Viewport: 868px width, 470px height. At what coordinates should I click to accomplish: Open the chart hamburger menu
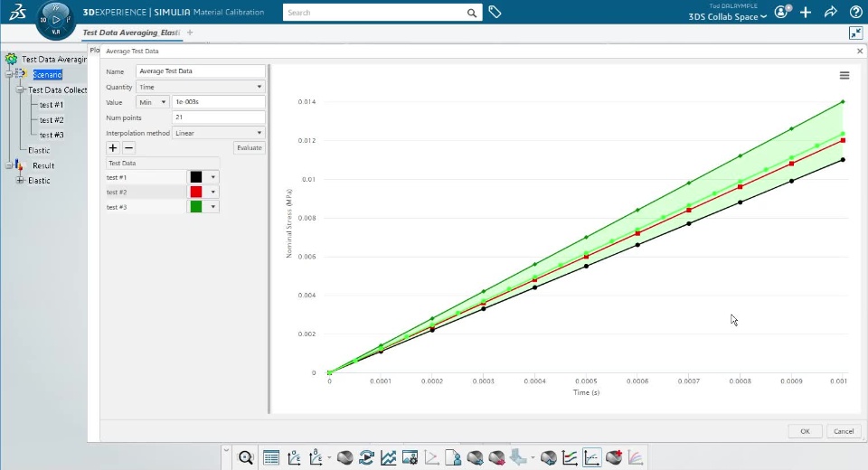click(844, 75)
